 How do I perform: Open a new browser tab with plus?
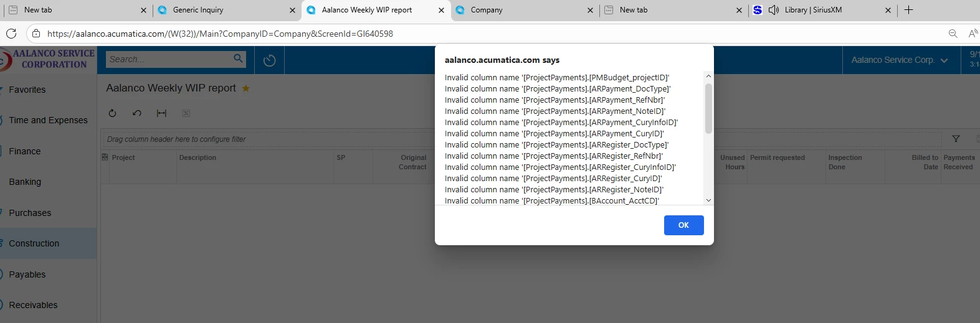click(x=908, y=10)
